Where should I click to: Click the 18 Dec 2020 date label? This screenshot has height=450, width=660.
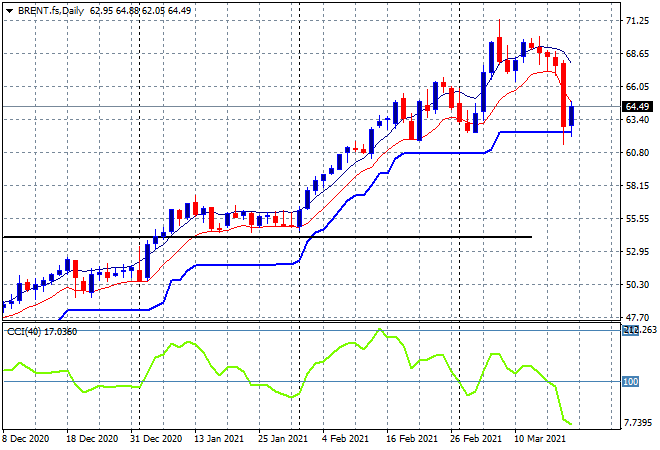(92, 439)
